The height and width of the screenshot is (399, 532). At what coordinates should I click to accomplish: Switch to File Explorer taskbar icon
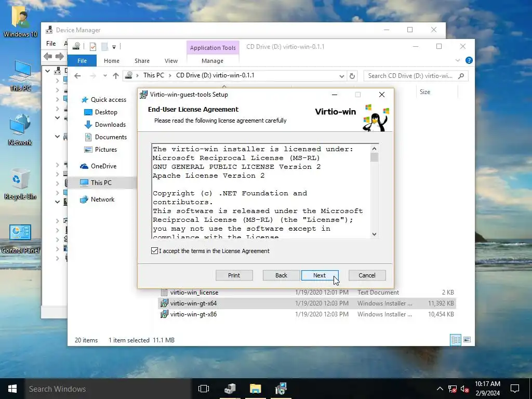point(256,389)
